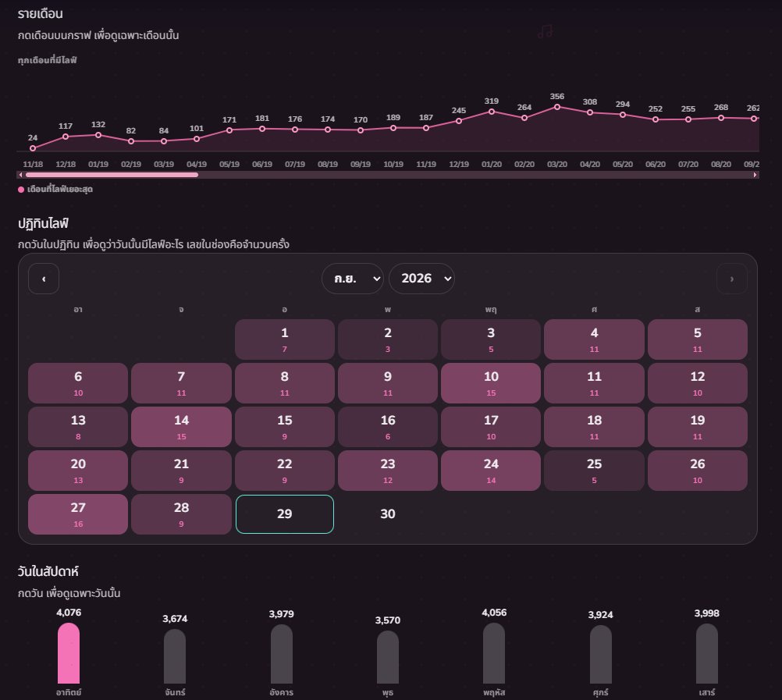
Task: Choose the พฤหัส bar showing 4,056
Action: (x=494, y=653)
